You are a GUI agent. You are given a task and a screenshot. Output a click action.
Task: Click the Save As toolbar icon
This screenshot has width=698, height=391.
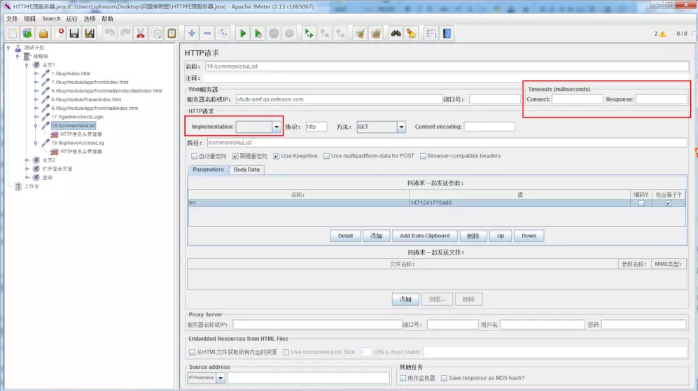(x=89, y=33)
